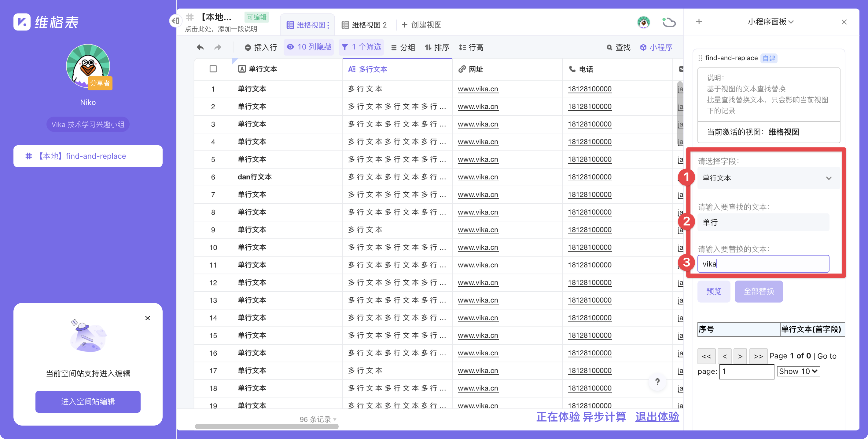Open the 排序 sorting tool
Image resolution: width=868 pixels, height=439 pixels.
pyautogui.click(x=436, y=47)
